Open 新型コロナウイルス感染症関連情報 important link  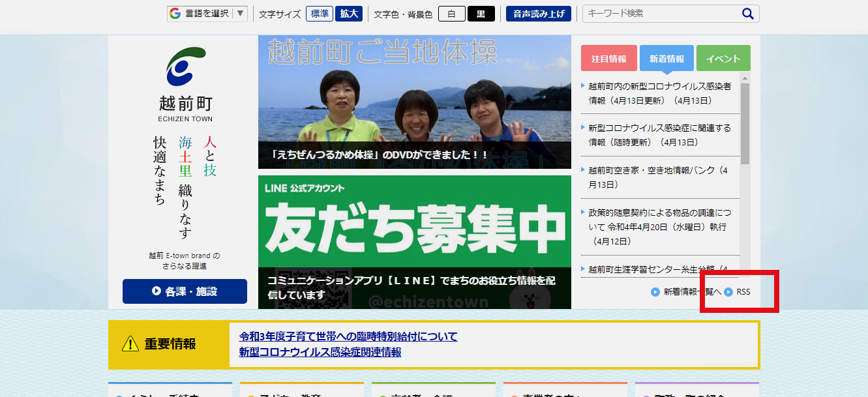click(320, 352)
